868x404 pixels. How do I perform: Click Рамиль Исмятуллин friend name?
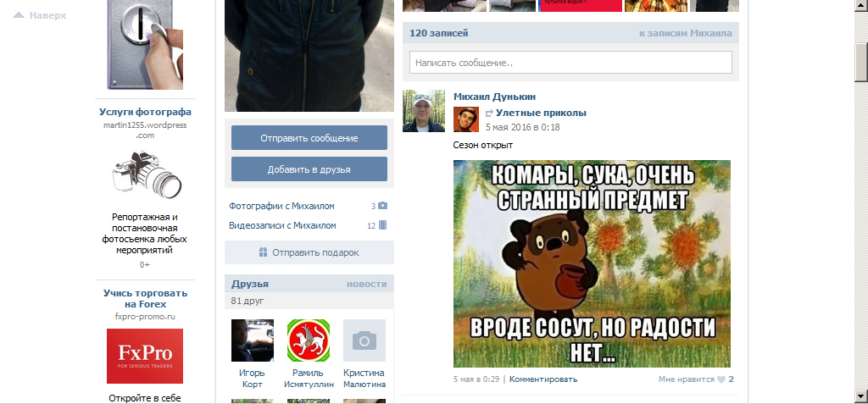coord(309,379)
